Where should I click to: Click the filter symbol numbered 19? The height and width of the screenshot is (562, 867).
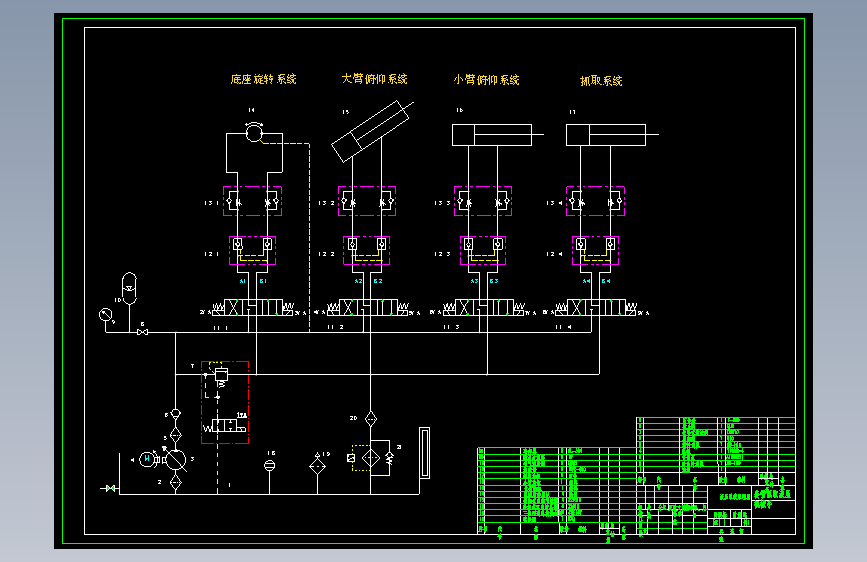[x=317, y=465]
